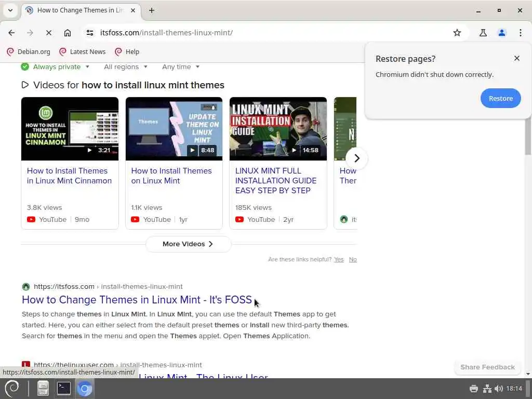The height and width of the screenshot is (399, 532).
Task: Stop loading the page
Action: pos(48,33)
